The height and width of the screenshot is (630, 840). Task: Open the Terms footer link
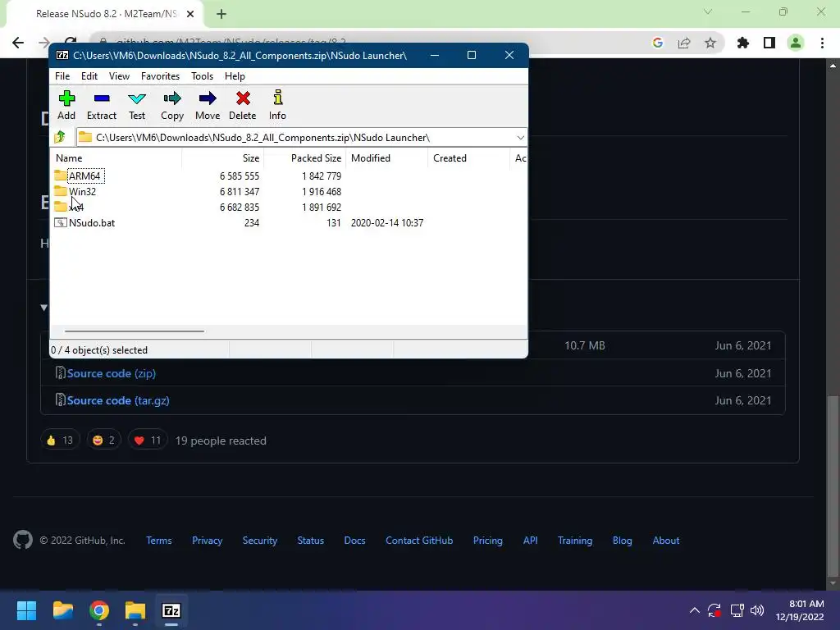click(x=159, y=541)
